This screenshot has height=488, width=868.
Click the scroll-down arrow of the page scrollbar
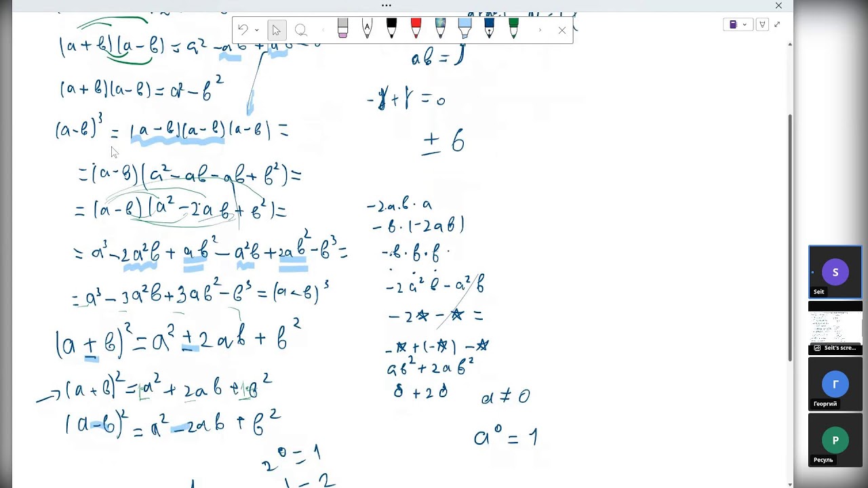click(x=790, y=483)
